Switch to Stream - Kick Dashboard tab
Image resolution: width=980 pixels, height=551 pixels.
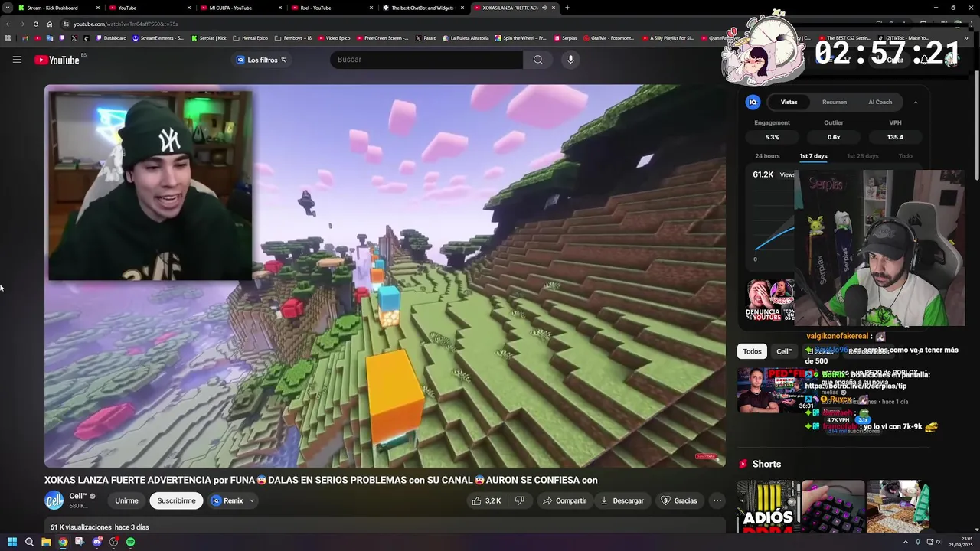point(58,8)
